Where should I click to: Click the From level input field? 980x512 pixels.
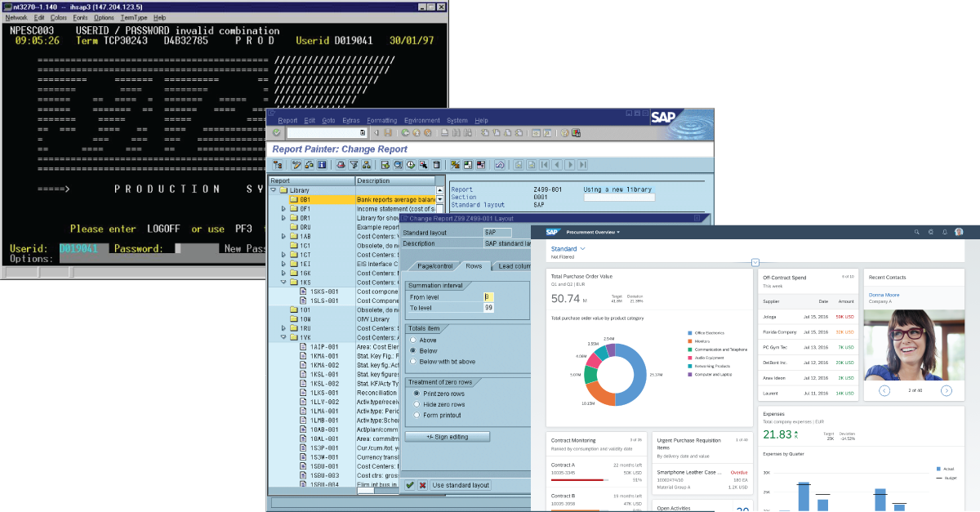[489, 297]
